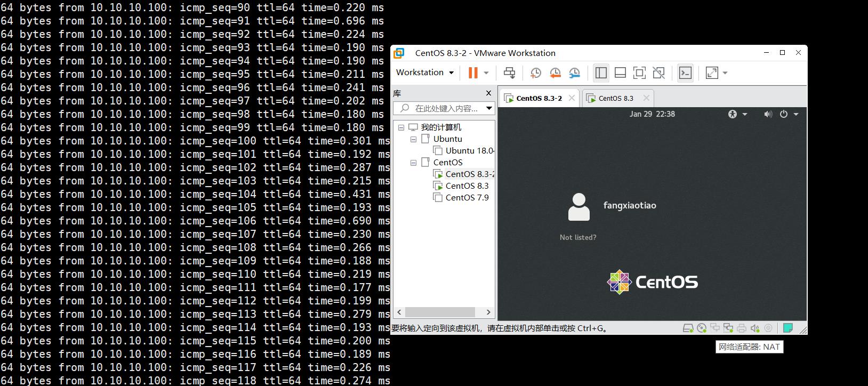Enter full screen mode icon

(x=639, y=73)
